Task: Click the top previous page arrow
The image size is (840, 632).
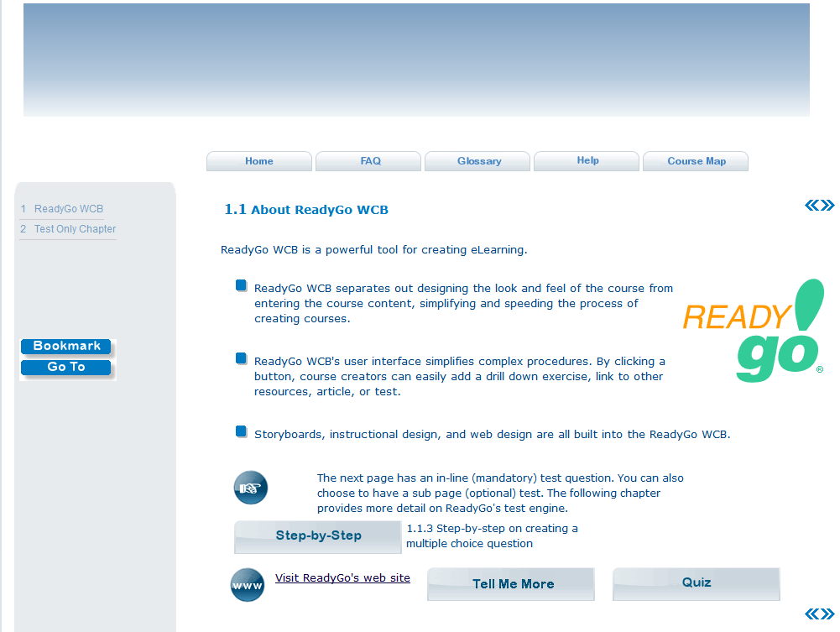Action: [812, 205]
